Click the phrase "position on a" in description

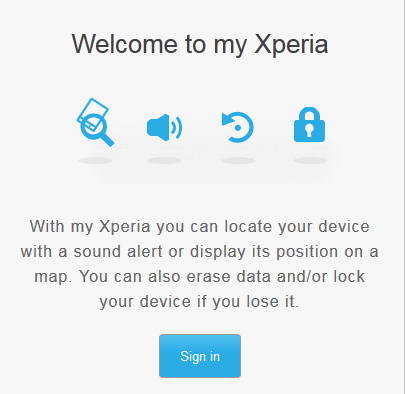(327, 252)
